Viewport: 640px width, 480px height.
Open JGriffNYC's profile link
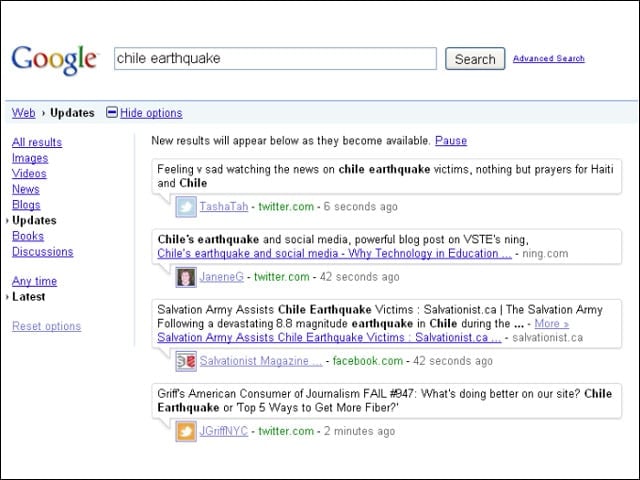tap(224, 431)
